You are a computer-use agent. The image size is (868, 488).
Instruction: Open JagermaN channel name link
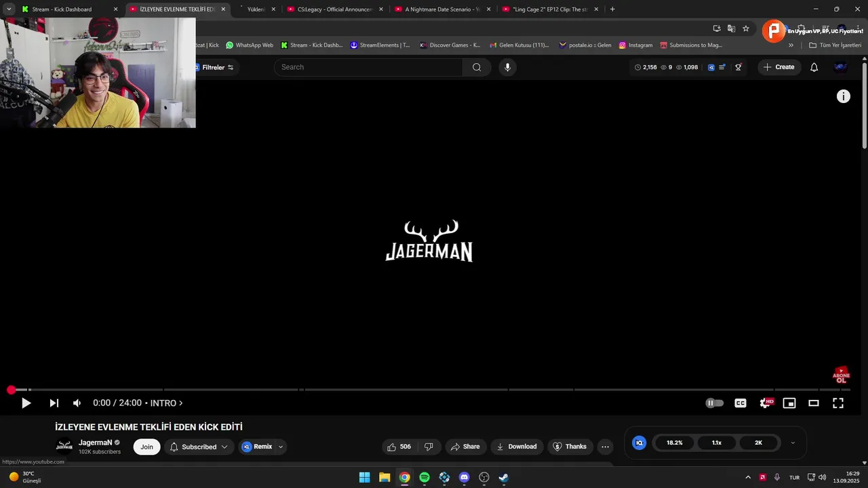coord(95,443)
